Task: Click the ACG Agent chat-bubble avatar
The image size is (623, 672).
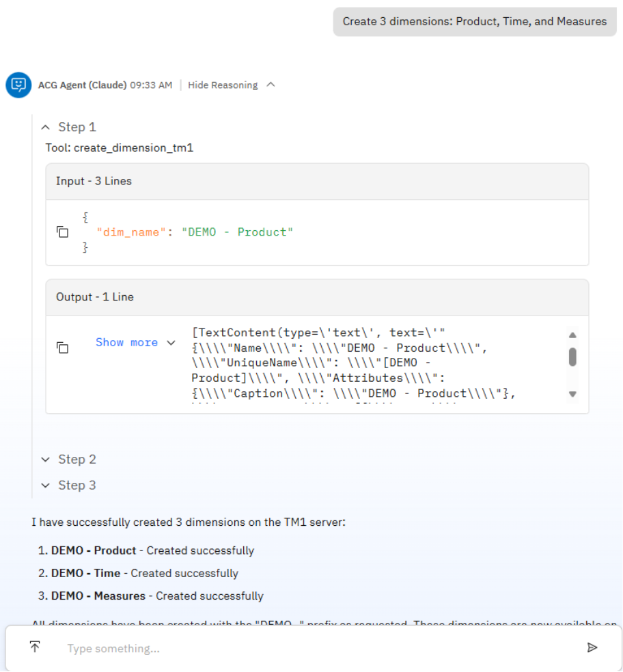Action: 18,85
